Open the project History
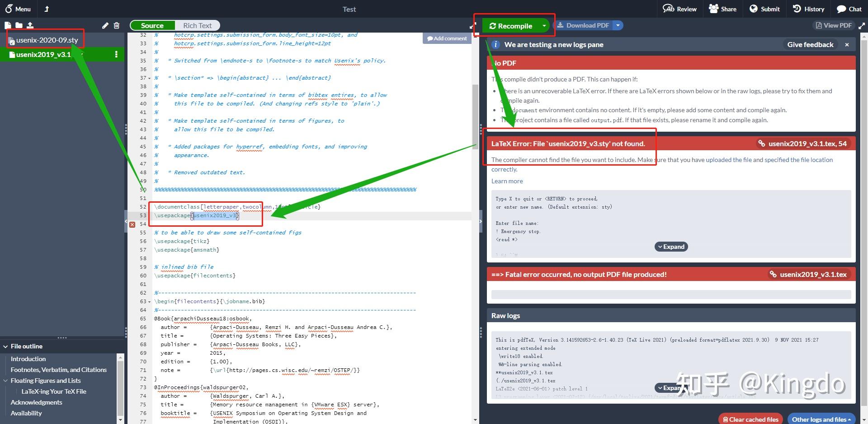868x424 pixels. [x=808, y=9]
